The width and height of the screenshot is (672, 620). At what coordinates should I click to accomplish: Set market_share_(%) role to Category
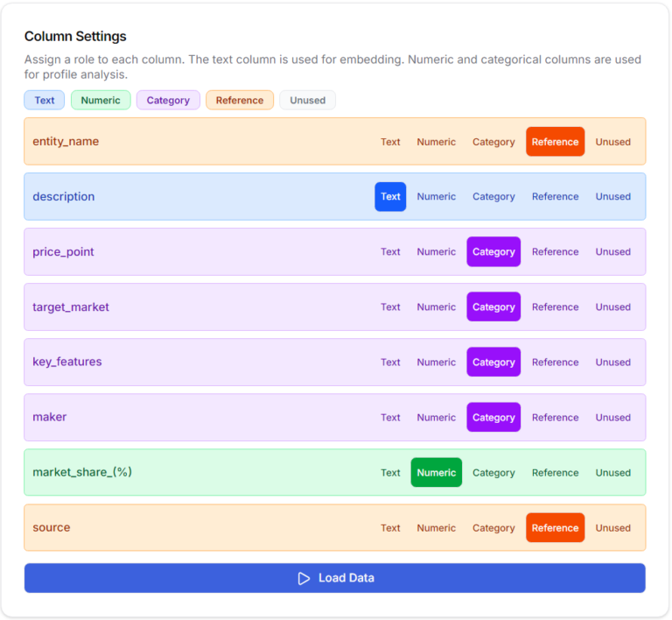click(x=493, y=473)
